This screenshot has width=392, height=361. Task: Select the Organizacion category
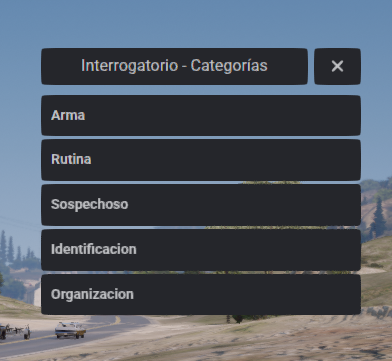[x=201, y=294]
